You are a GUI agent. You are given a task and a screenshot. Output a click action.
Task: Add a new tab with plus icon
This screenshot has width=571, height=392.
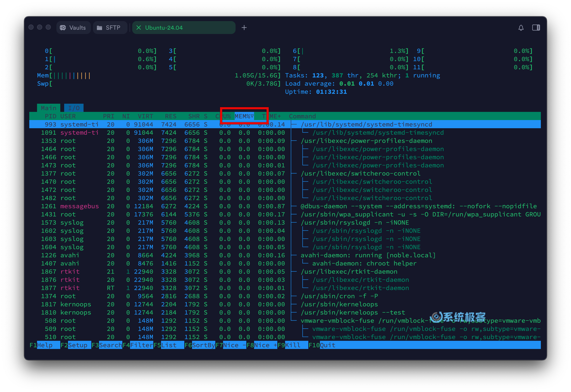click(244, 28)
